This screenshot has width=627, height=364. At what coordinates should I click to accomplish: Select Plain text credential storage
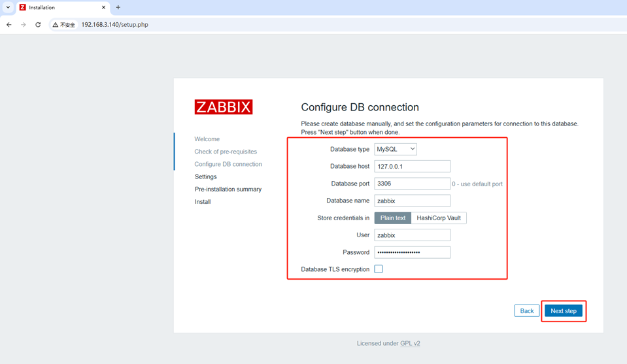click(x=393, y=218)
